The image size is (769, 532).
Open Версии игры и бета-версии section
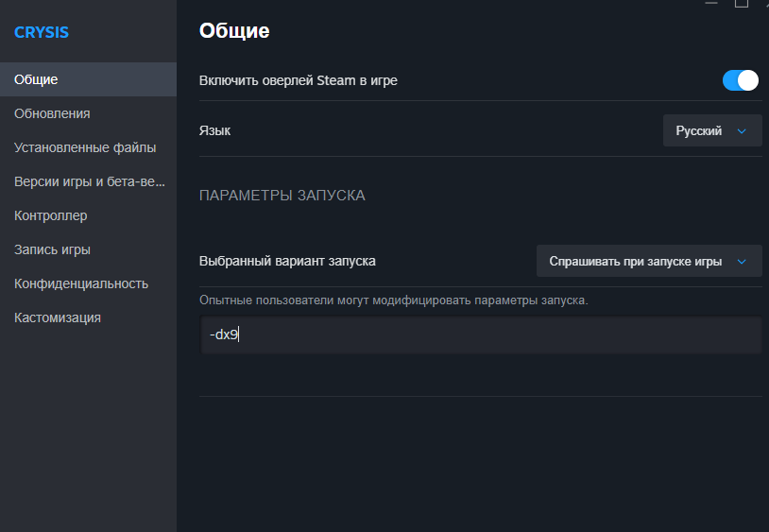pyautogui.click(x=88, y=182)
